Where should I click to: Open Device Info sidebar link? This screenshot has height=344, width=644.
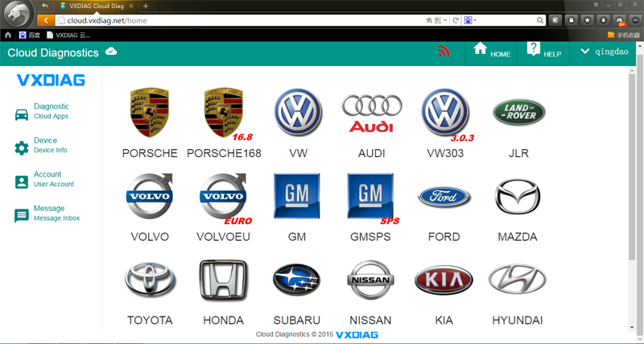[50, 145]
